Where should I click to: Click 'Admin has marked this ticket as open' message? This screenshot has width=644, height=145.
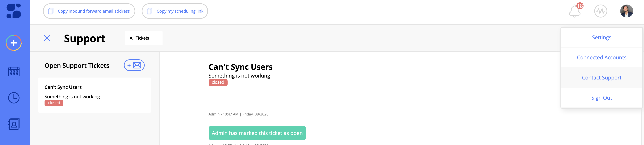tap(257, 133)
